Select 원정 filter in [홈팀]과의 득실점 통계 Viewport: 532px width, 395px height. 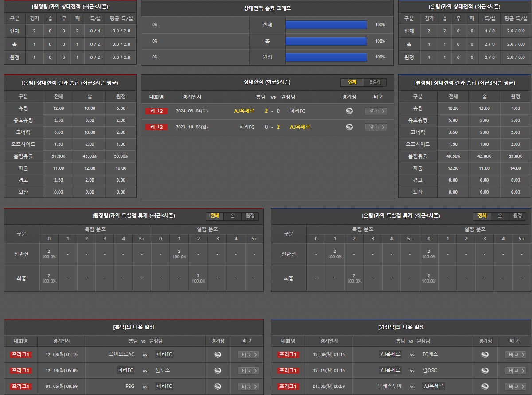pos(517,216)
